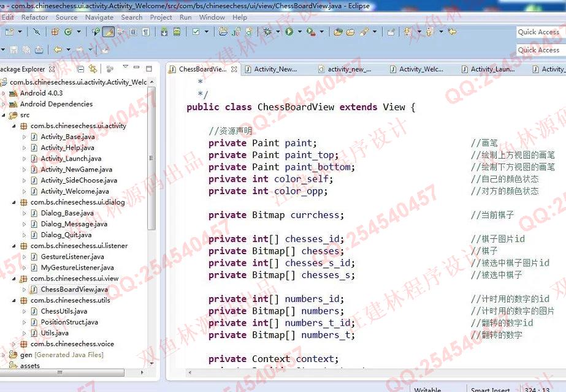Switch to the Activity_Welc... editor tab
The height and width of the screenshot is (392, 566).
[x=421, y=69]
